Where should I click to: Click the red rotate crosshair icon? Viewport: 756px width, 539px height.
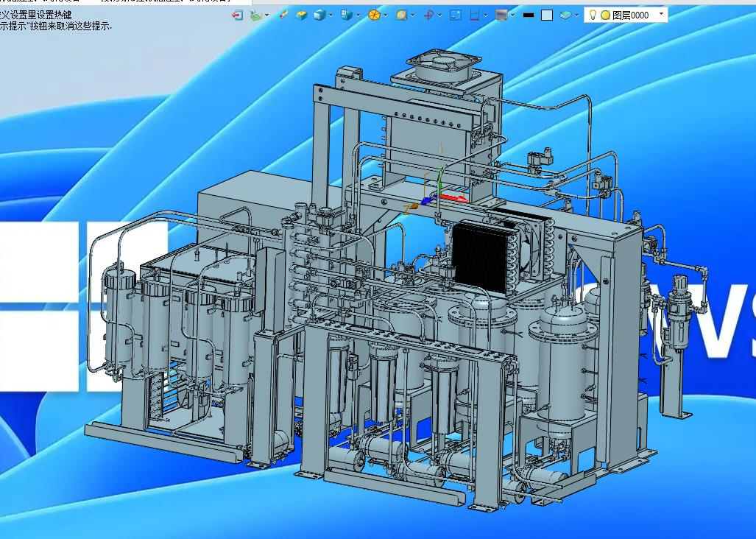(x=428, y=15)
